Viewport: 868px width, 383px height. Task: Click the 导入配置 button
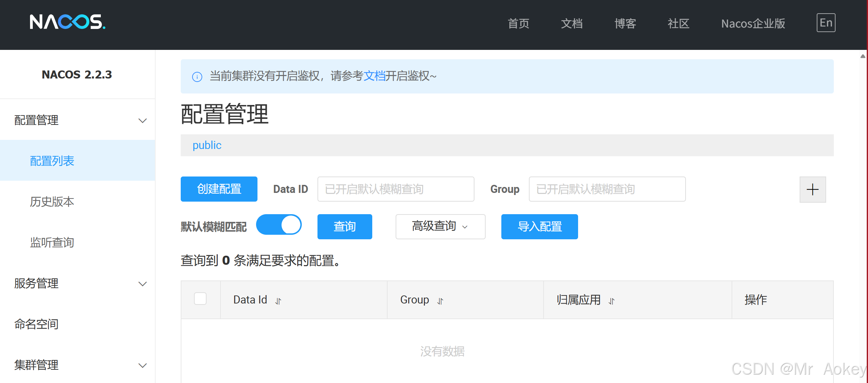coord(539,226)
